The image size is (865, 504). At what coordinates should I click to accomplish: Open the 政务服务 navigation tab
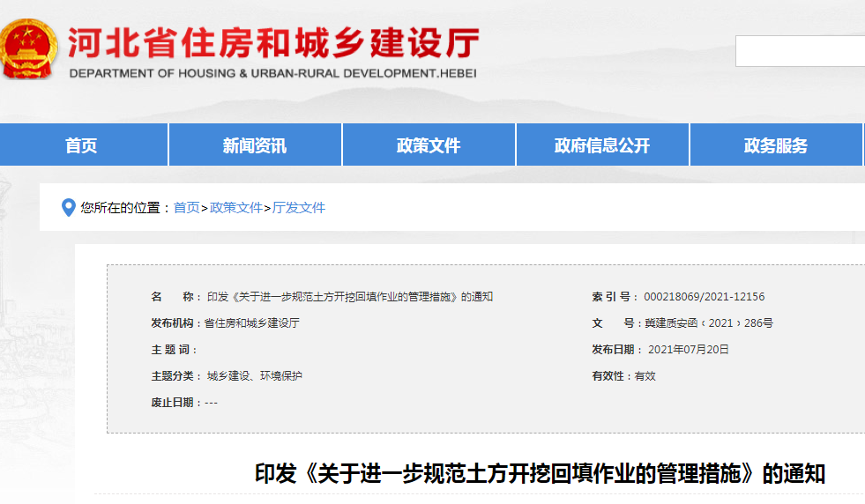pos(776,145)
